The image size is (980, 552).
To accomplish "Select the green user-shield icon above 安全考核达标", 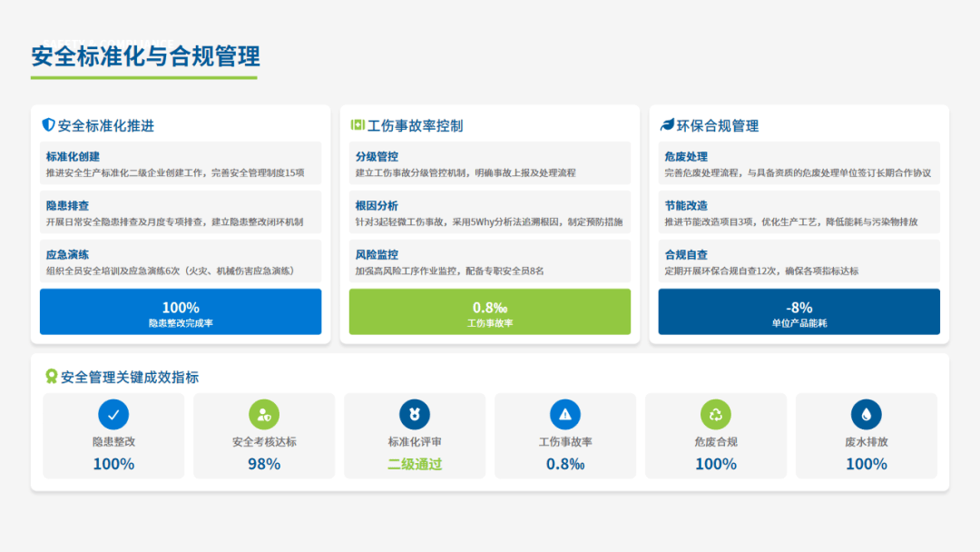I will [264, 415].
